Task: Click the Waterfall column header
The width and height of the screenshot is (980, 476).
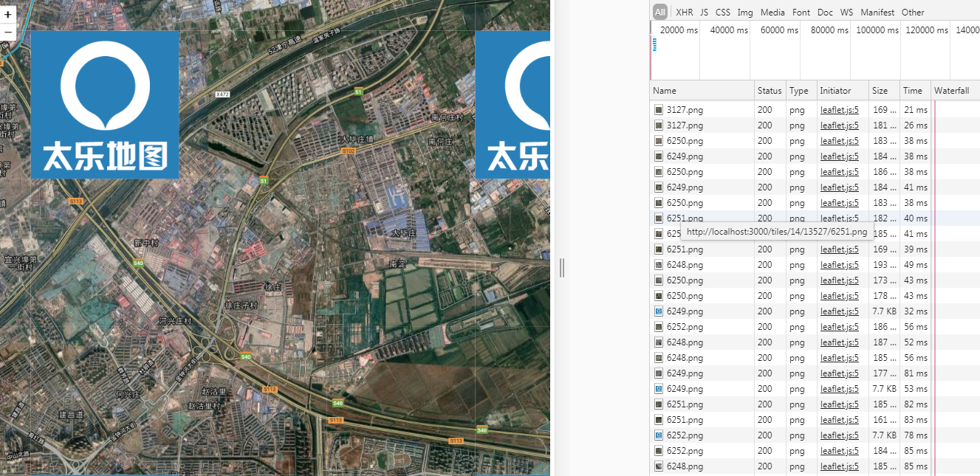Action: pyautogui.click(x=955, y=91)
